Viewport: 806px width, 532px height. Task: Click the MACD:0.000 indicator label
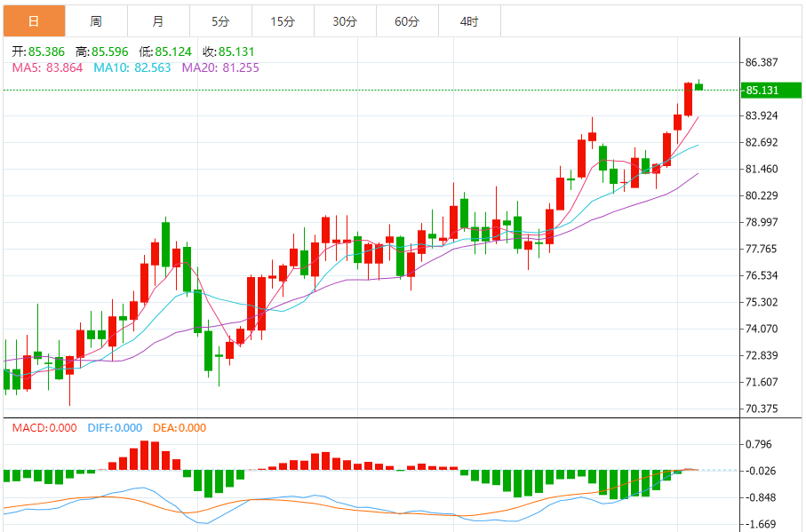[x=44, y=428]
